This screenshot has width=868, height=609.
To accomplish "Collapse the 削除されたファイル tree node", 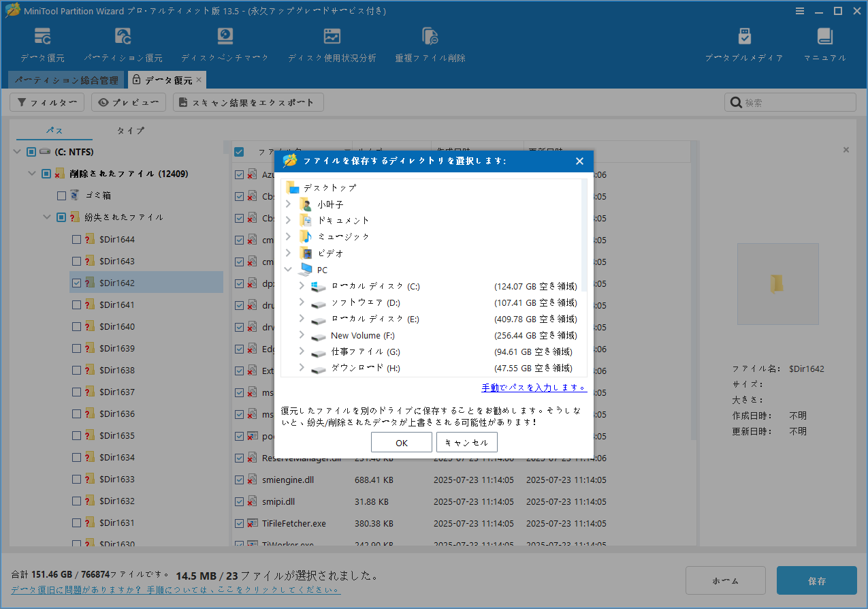I will [x=31, y=173].
